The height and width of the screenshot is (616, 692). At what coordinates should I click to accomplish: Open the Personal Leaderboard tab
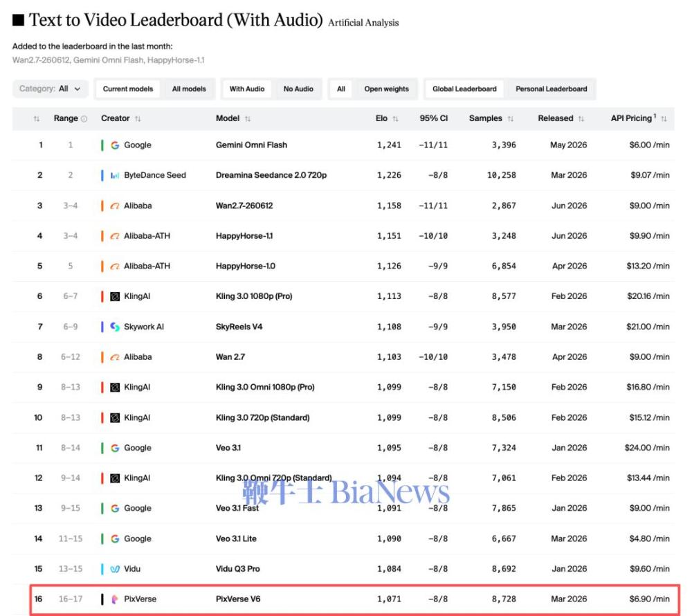point(552,89)
